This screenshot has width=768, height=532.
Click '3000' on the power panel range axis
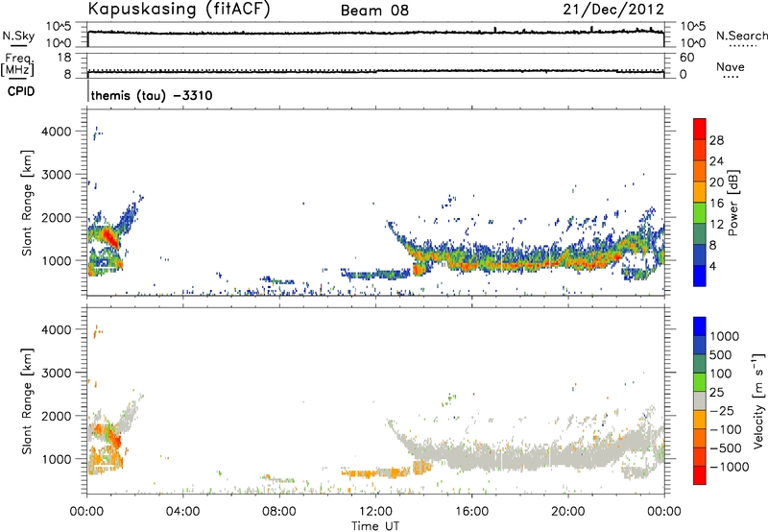56,175
